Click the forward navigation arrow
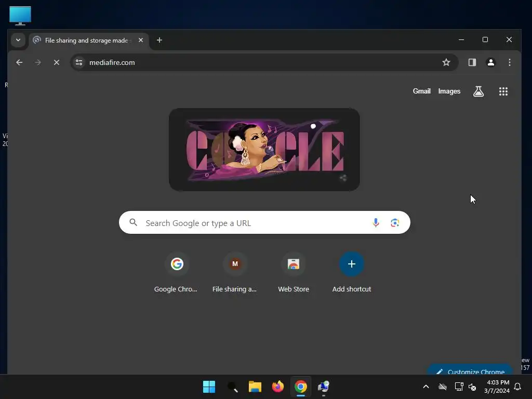The width and height of the screenshot is (532, 399). click(x=38, y=62)
